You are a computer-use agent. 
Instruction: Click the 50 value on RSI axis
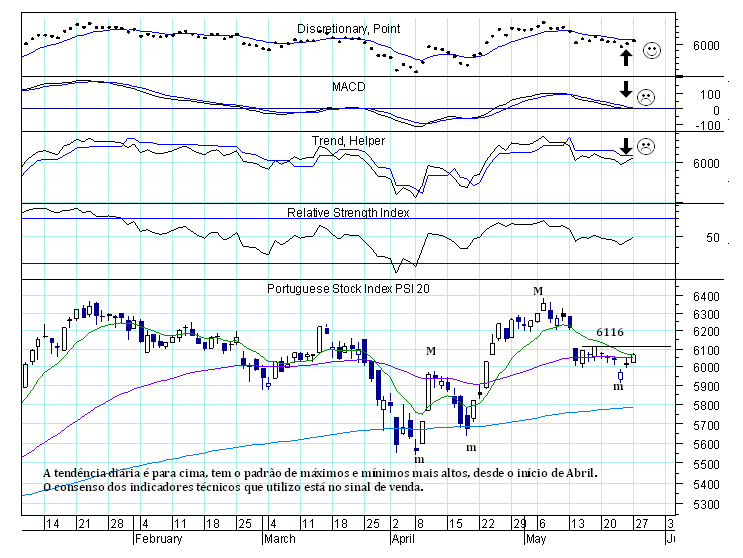tap(713, 238)
